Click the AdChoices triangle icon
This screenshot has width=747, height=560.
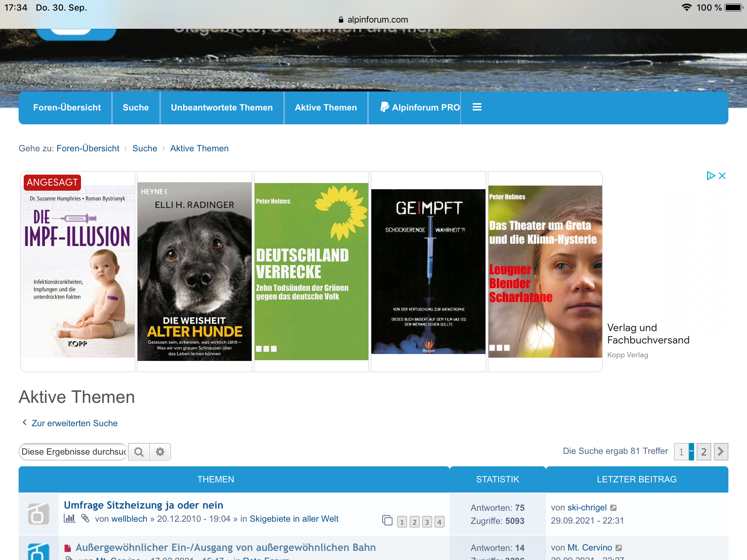[710, 176]
